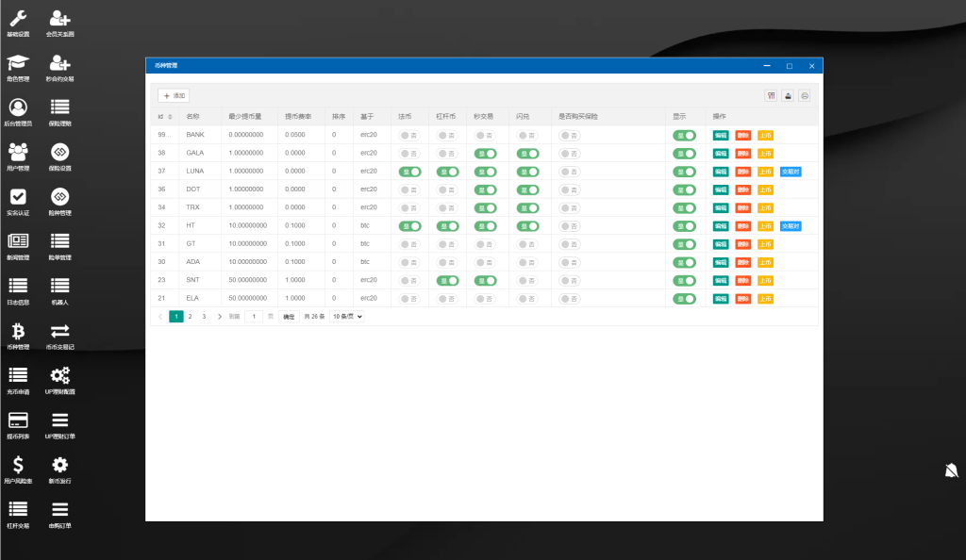Click 删除 button for ELA row
The height and width of the screenshot is (560, 966).
743,299
